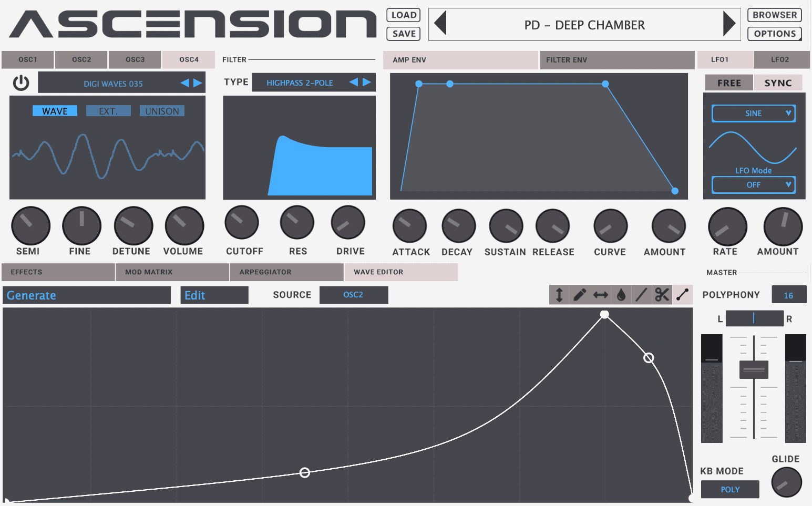812x506 pixels.
Task: Click the SAVE preset button
Action: click(404, 34)
